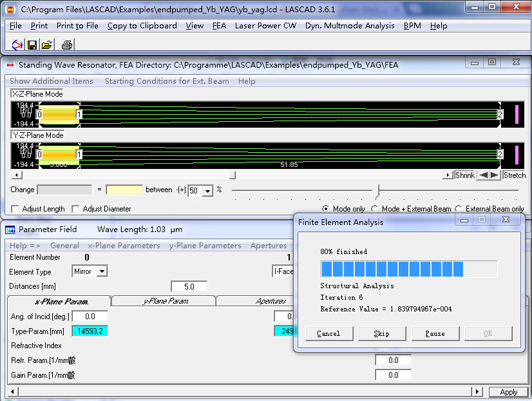532x401 pixels.
Task: Click resonator scrollbar left arrow
Action: [17, 175]
